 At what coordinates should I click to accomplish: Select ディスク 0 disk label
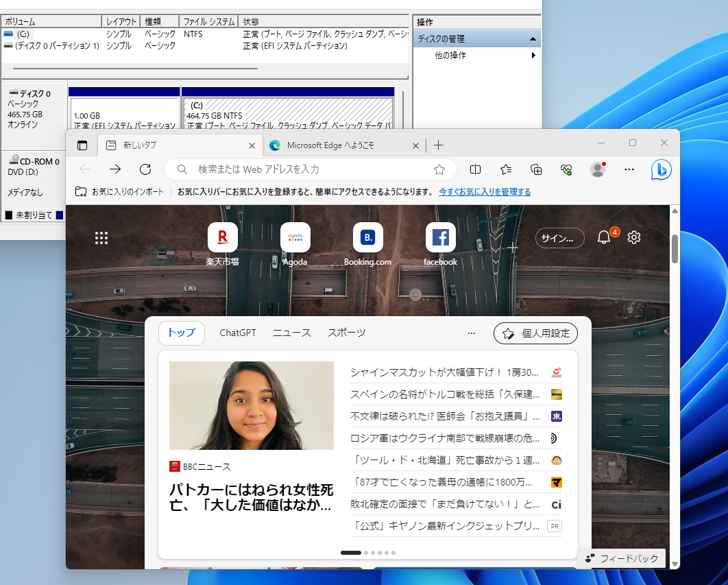[35, 93]
